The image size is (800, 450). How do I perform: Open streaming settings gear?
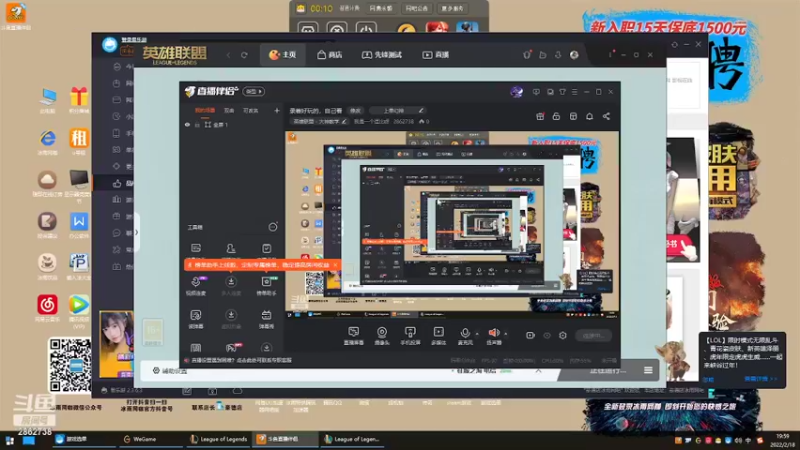coord(563,335)
